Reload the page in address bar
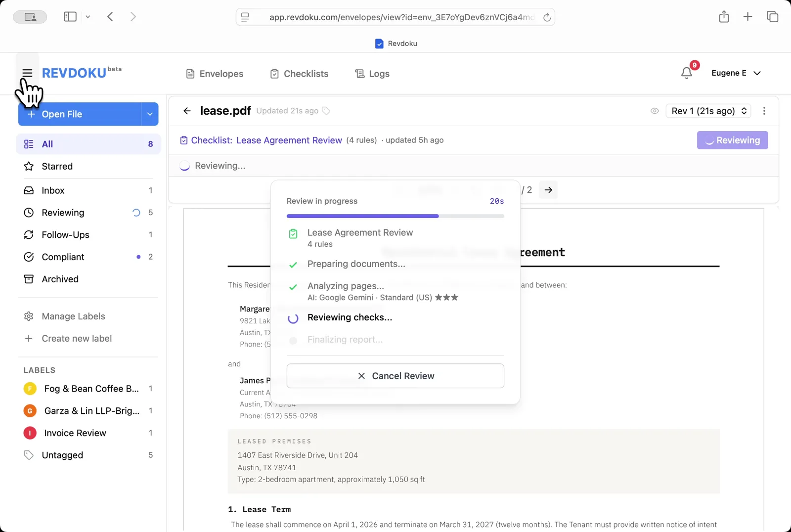The height and width of the screenshot is (532, 791). (547, 17)
